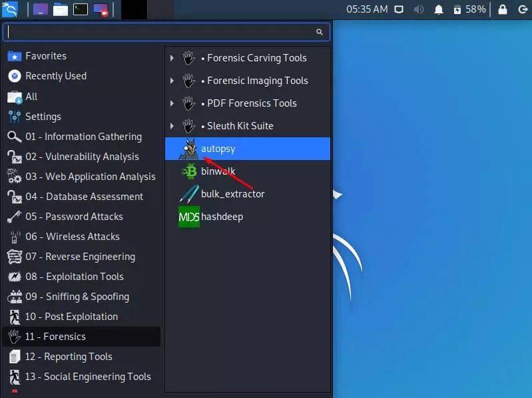Expand the Sleuth Kit Suite submenu
This screenshot has width=532, height=398.
point(172,126)
